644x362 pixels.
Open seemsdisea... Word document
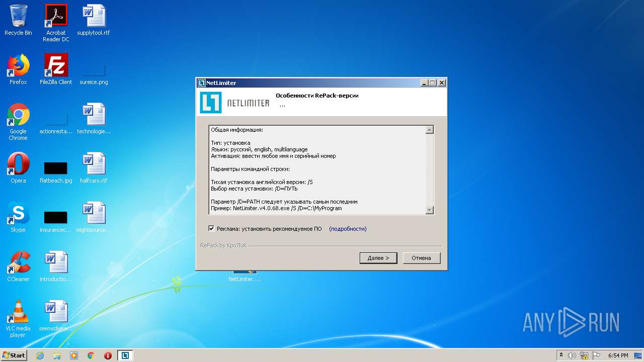[x=56, y=316]
